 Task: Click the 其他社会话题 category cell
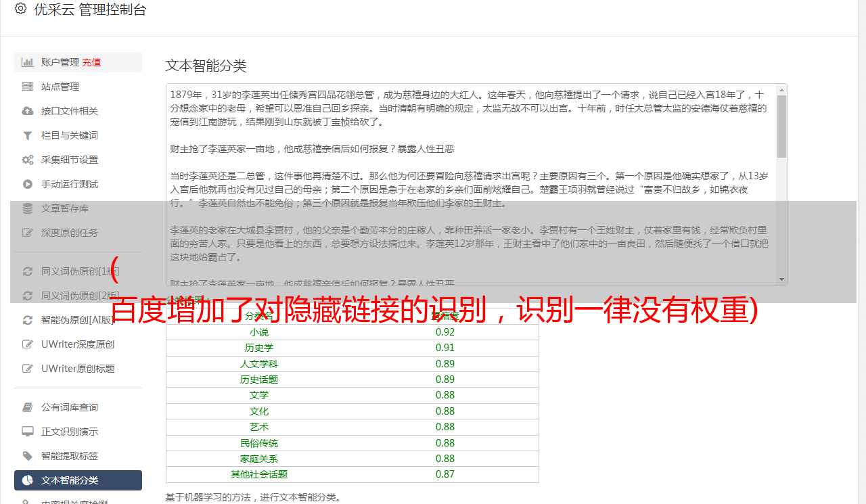pos(259,474)
